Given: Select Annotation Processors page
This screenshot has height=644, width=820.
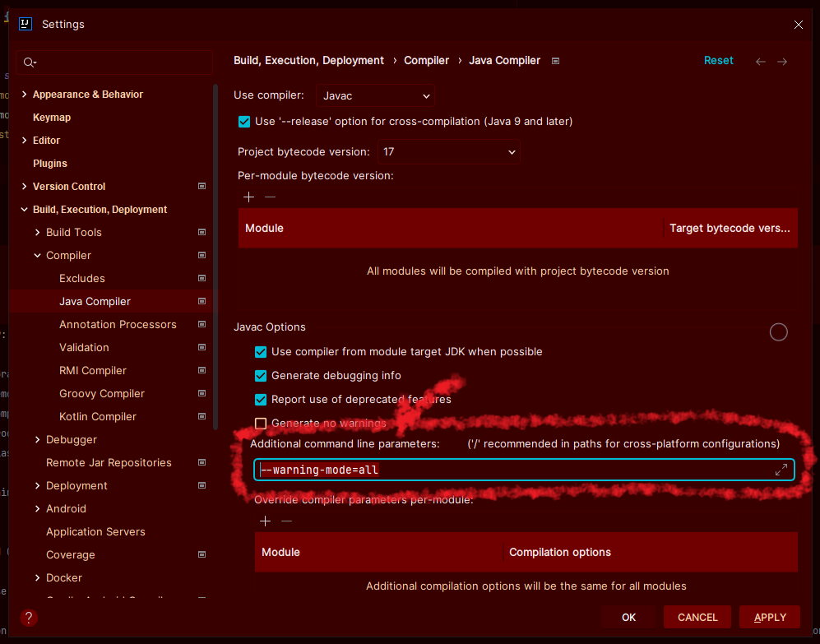Looking at the screenshot, I should [x=118, y=324].
